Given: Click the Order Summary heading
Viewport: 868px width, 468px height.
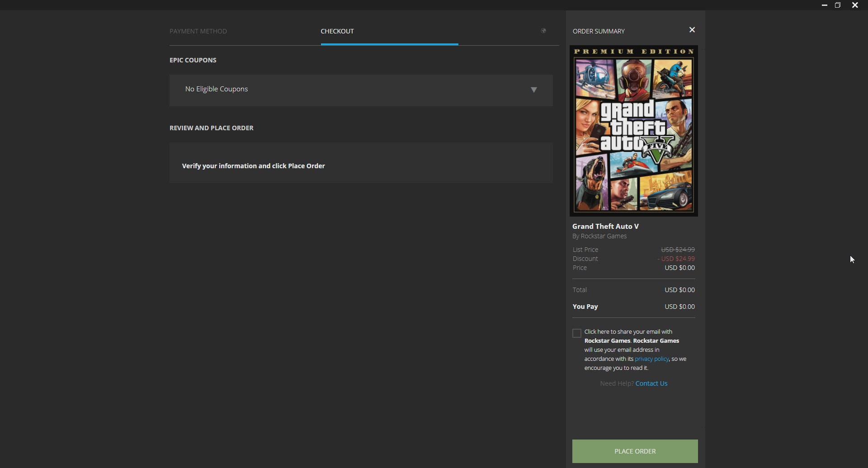Looking at the screenshot, I should pos(599,31).
